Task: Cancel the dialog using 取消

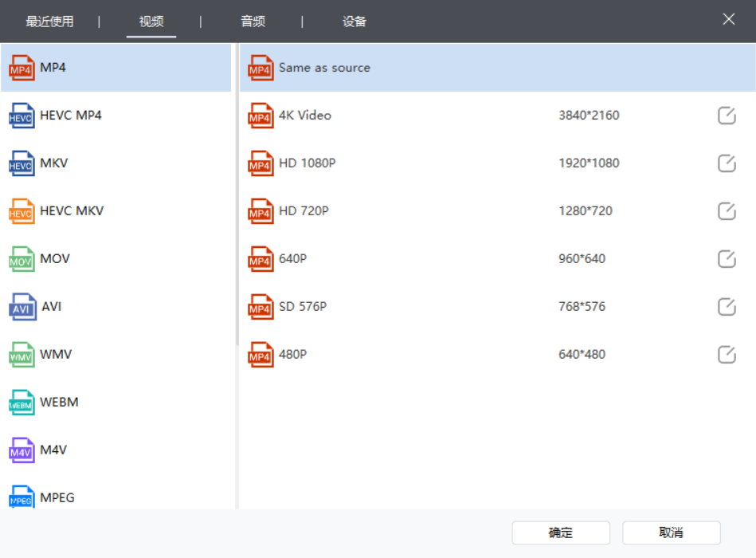Action: 671,532
